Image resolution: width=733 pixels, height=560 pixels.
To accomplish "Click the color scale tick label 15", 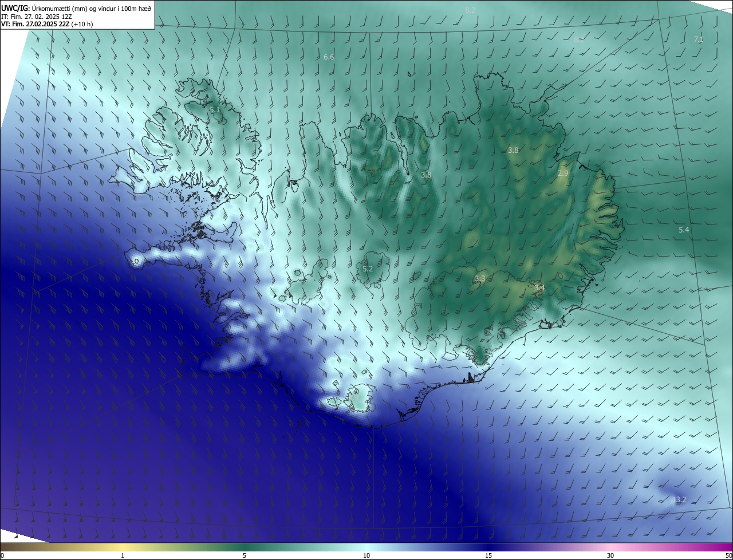I will click(x=488, y=555).
